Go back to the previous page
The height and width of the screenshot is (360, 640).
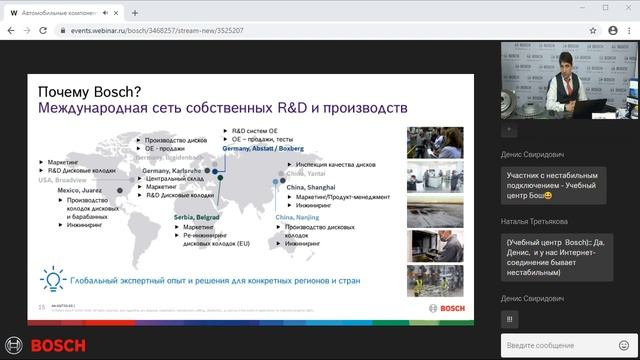(11, 31)
